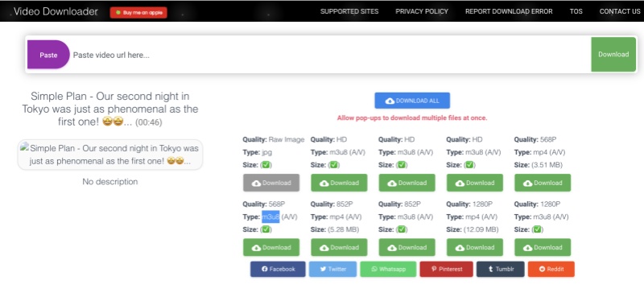Screen dimensions: 644x297
Task: Open the CONTACT US menu item
Action: click(620, 11)
